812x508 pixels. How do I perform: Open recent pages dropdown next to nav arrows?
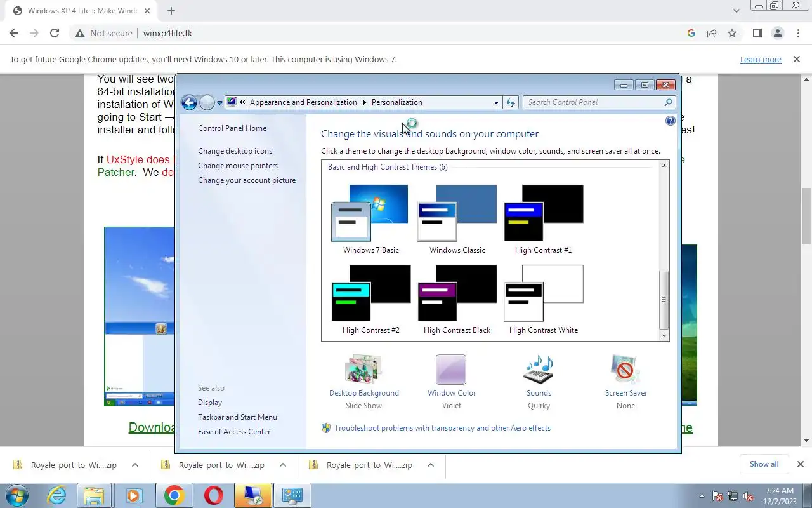tap(219, 102)
